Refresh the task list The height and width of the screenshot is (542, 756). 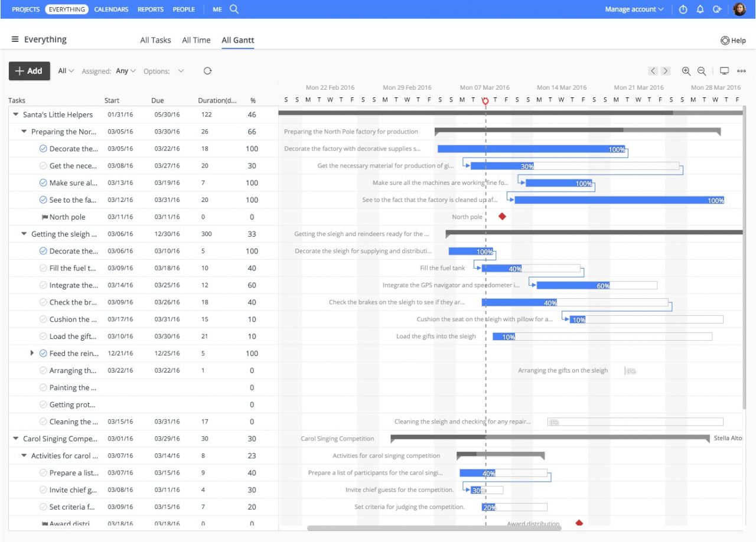pos(207,71)
